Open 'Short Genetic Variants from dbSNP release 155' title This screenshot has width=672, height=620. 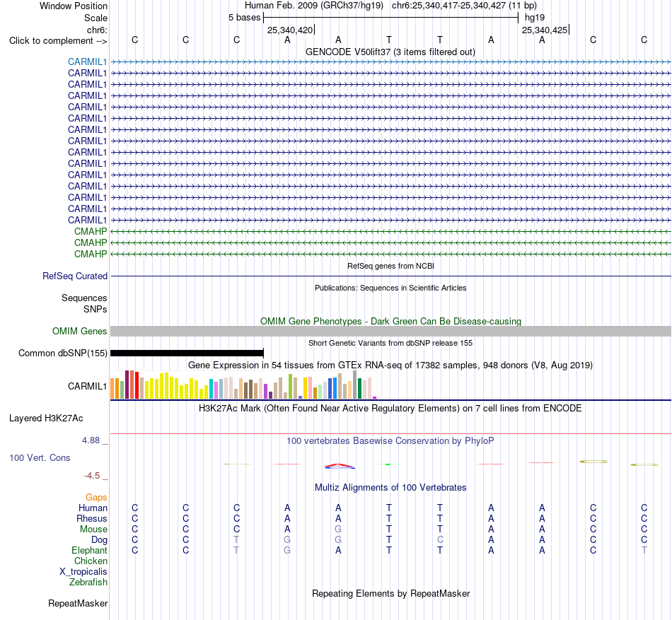point(390,343)
